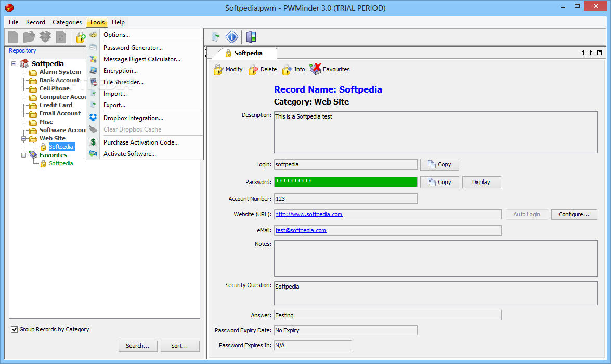Image resolution: width=611 pixels, height=364 pixels.
Task: Click the New file toolbar icon
Action: [13, 37]
